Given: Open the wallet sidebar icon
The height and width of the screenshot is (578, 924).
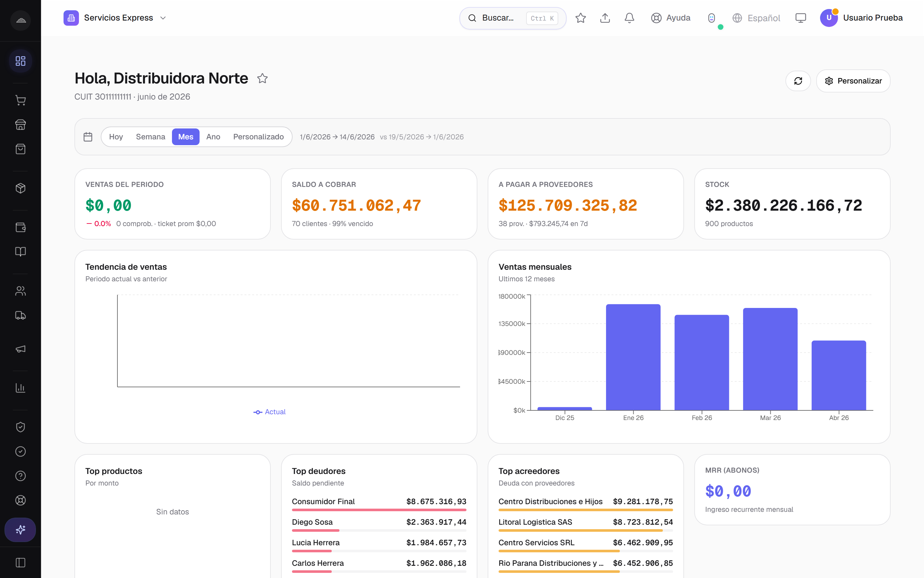Looking at the screenshot, I should [x=21, y=227].
